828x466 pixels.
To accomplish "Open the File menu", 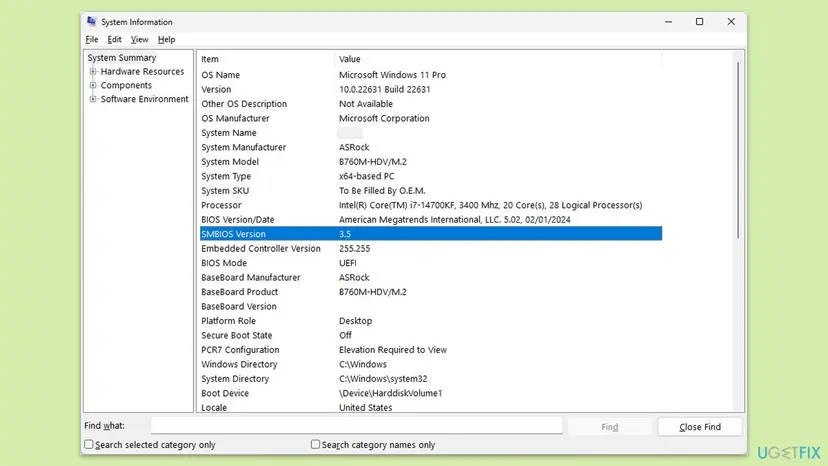I will 91,40.
